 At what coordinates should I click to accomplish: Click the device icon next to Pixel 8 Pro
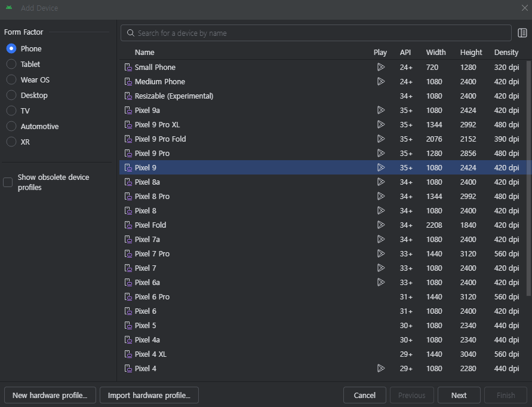[128, 197]
